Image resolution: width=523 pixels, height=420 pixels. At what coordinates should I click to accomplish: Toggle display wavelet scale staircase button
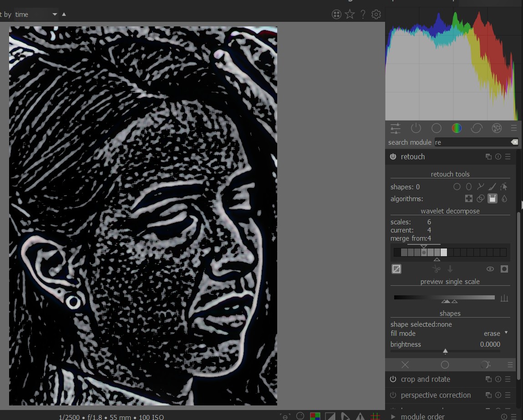click(396, 268)
